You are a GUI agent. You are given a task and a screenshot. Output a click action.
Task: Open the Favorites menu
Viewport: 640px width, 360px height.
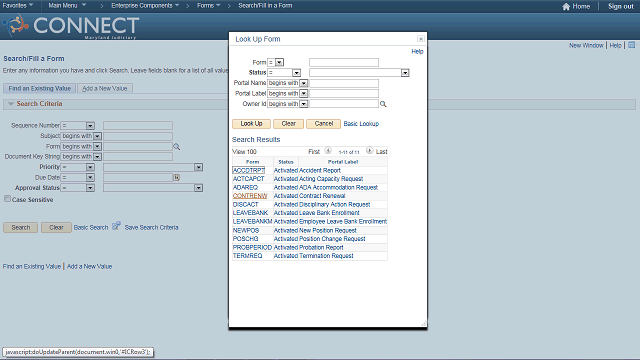coord(18,6)
